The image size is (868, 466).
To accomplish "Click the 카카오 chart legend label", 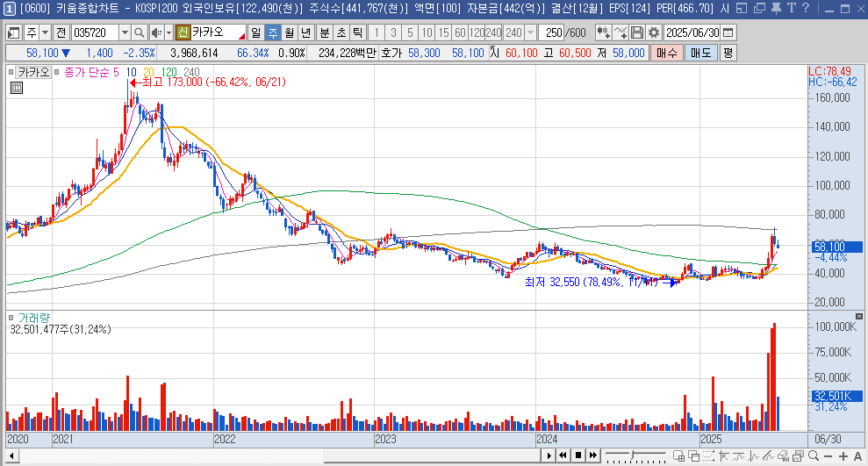I will [x=33, y=72].
